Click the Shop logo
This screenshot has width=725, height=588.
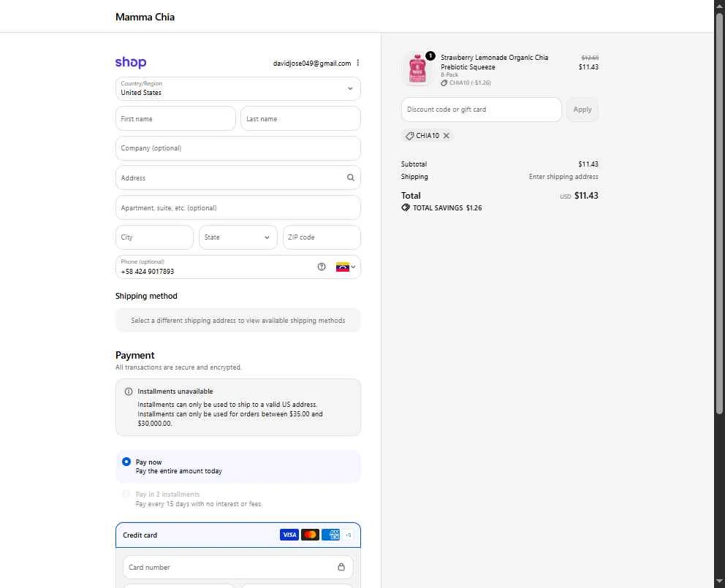tap(131, 62)
